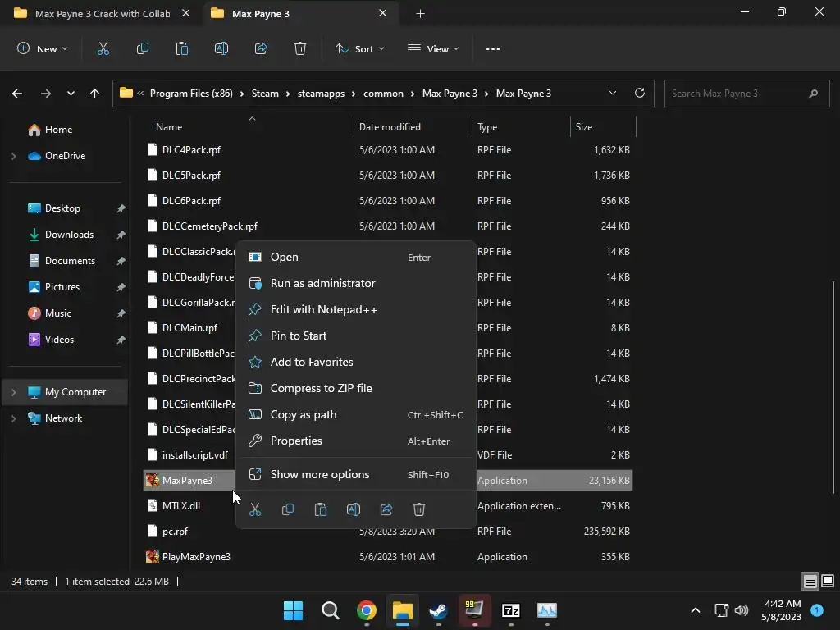Click the Copy icon in the top toolbar
This screenshot has width=840, height=630.
point(143,48)
